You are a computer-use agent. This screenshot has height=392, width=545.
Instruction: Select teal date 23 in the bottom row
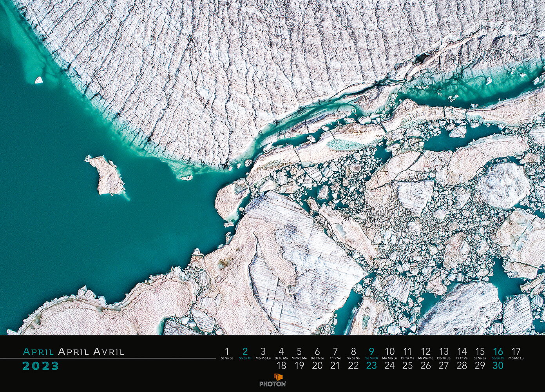tap(371, 366)
